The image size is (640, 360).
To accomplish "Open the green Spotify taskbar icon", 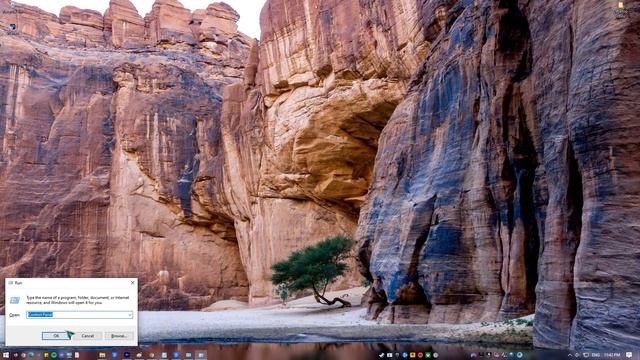I will 54,355.
